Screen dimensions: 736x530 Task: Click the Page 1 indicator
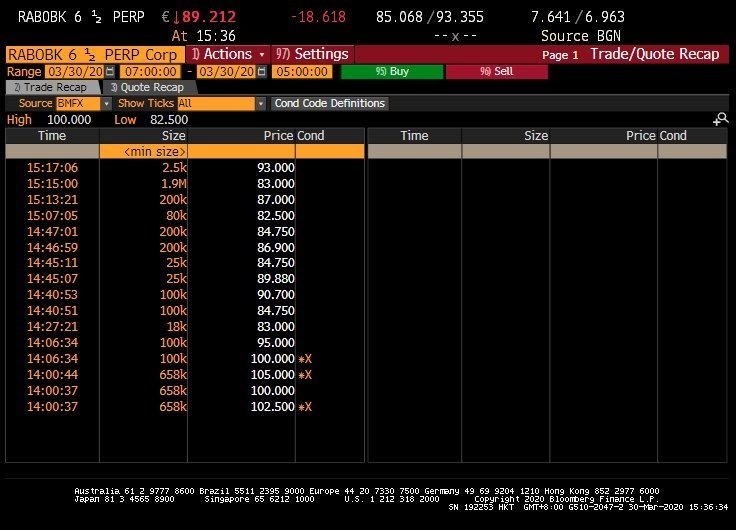tap(560, 55)
